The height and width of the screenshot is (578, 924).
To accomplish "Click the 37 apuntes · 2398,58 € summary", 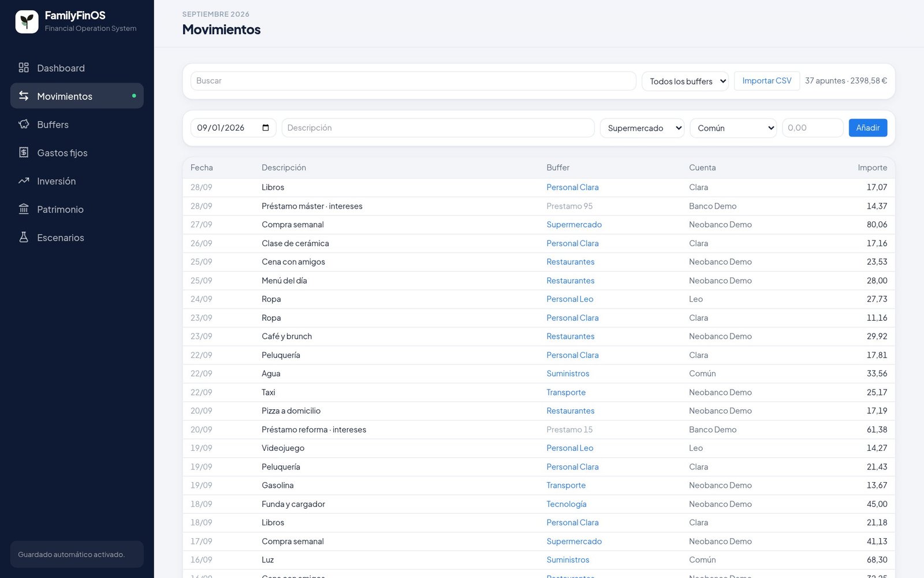I will [x=846, y=81].
